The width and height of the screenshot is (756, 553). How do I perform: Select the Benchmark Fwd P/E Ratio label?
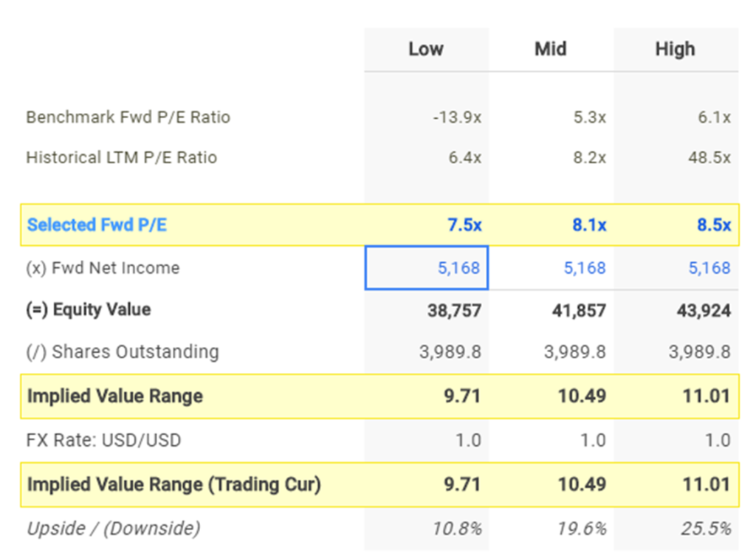click(x=128, y=117)
